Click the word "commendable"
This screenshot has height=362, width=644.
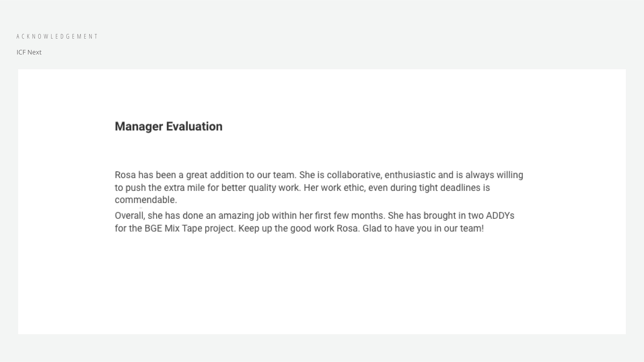point(145,200)
